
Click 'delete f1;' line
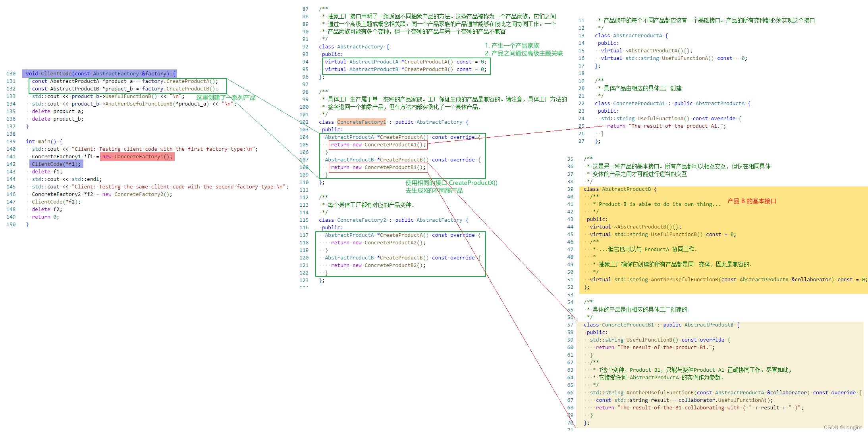[x=47, y=172]
